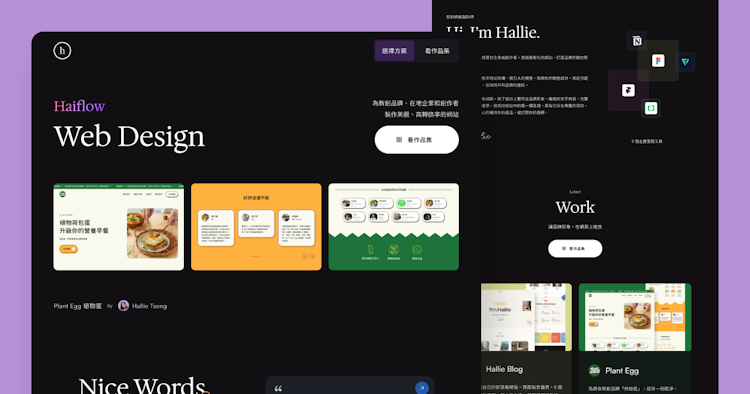Switch to the second nav tab
The image size is (750, 394).
437,51
